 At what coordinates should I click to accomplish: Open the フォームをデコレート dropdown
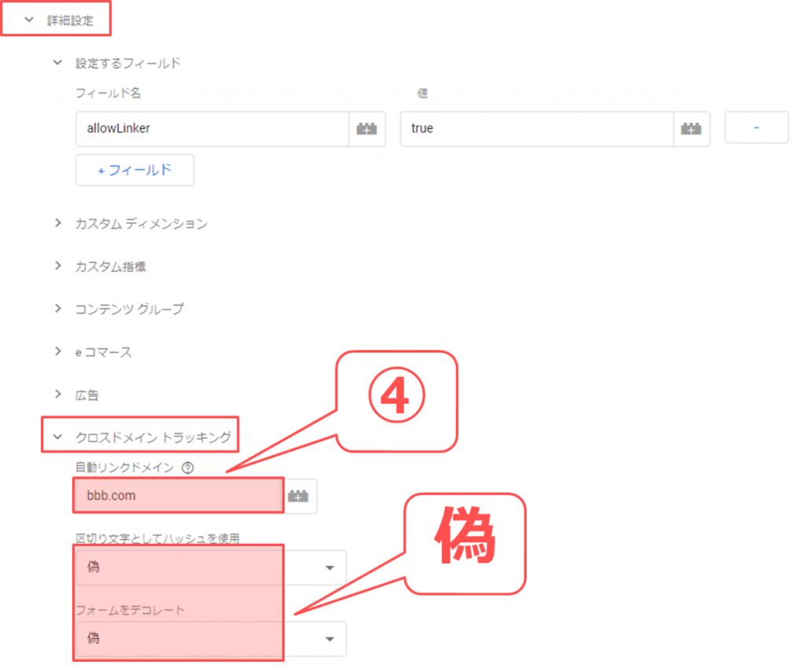[x=329, y=638]
